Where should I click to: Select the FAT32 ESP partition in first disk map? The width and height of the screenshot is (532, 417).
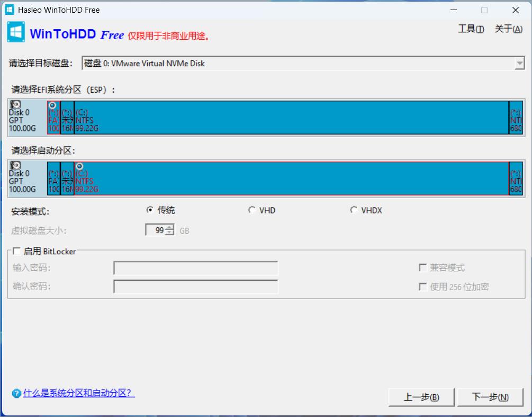pos(54,122)
